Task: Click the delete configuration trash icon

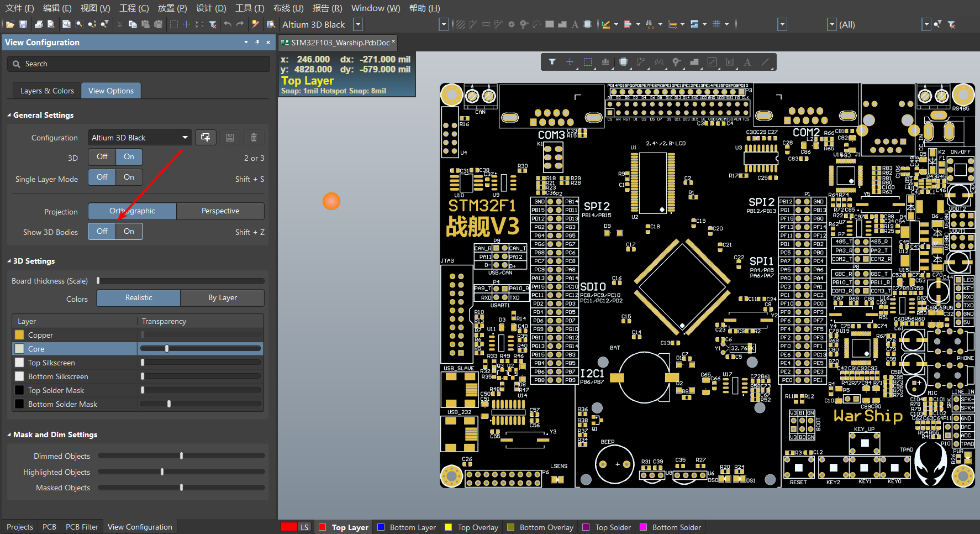Action: (254, 138)
